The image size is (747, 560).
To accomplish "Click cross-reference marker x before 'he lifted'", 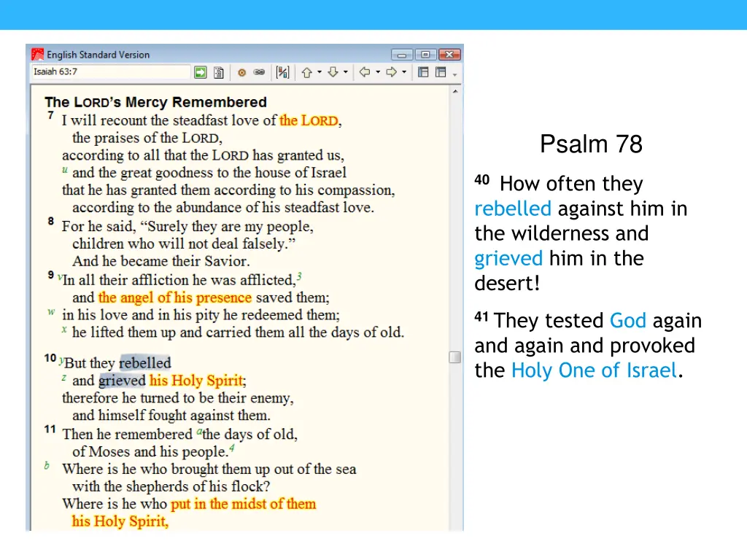I will [x=64, y=329].
